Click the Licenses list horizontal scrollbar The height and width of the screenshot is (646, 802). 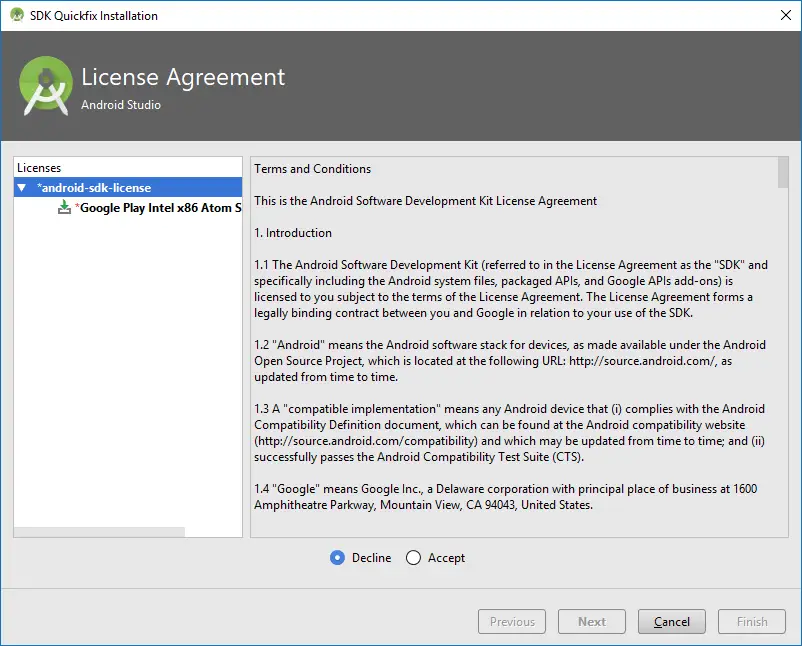(99, 532)
